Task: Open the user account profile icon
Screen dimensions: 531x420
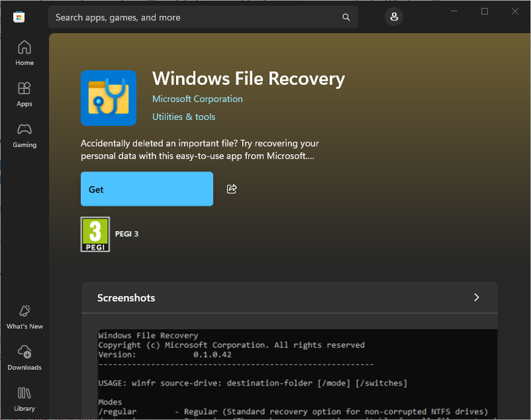Action: 394,17
